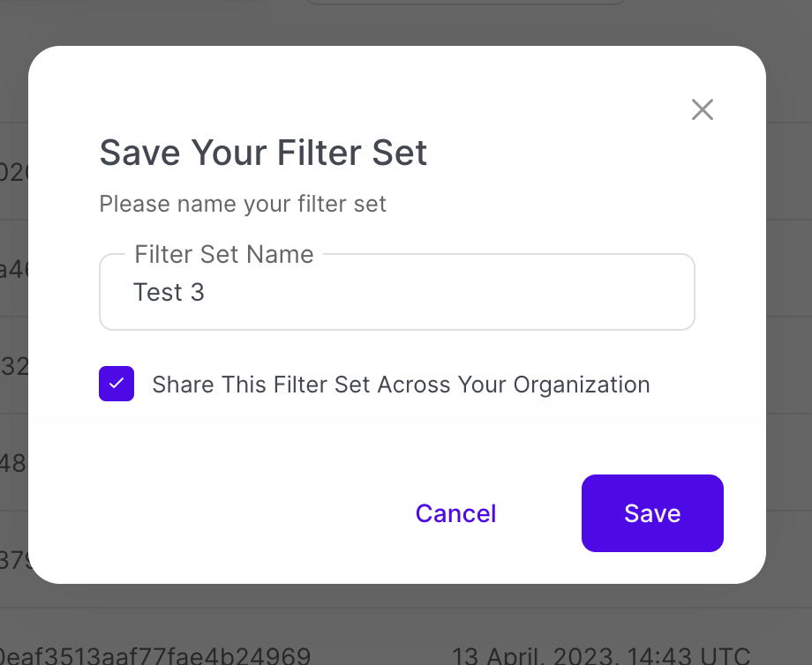
Task: Click the dimmed row fragment starting with 32
Action: coord(12,365)
